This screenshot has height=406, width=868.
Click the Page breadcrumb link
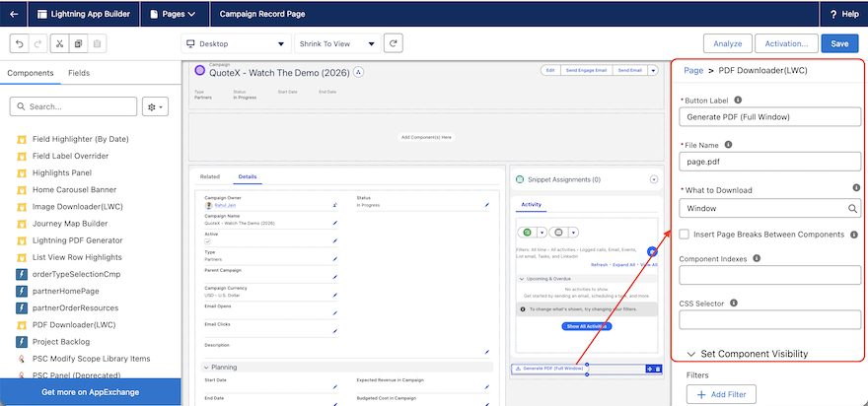[x=693, y=70]
